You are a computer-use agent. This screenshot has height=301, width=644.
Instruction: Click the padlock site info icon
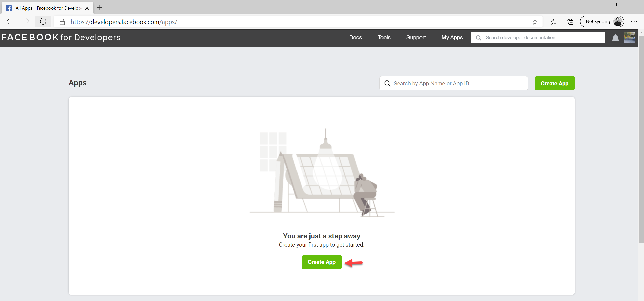[x=62, y=22]
